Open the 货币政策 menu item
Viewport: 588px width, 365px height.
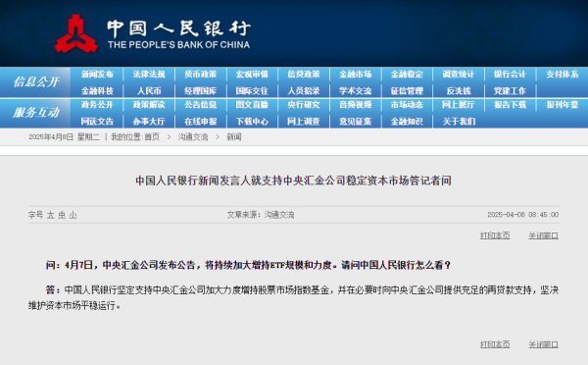click(x=201, y=75)
